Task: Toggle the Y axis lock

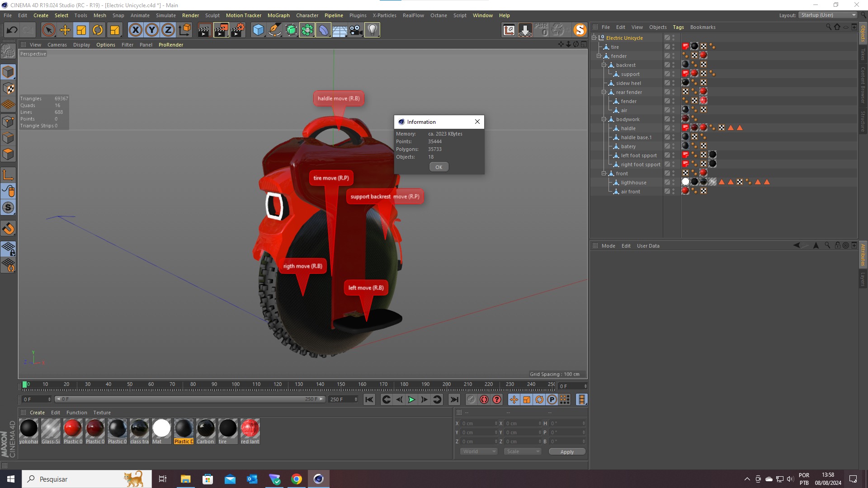Action: 152,30
